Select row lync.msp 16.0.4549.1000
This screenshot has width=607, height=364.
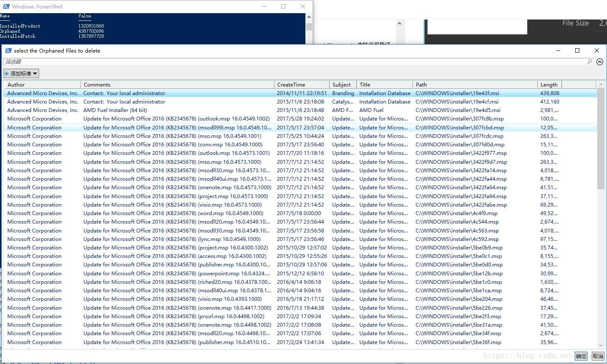point(300,239)
